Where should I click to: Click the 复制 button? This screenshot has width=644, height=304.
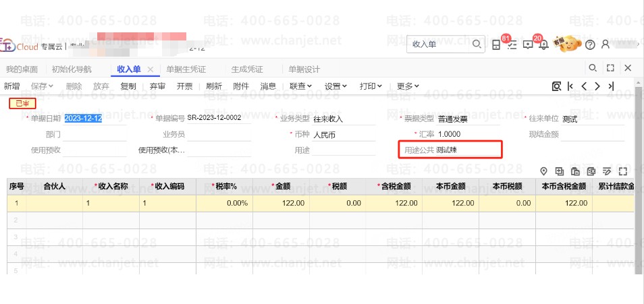tap(128, 86)
